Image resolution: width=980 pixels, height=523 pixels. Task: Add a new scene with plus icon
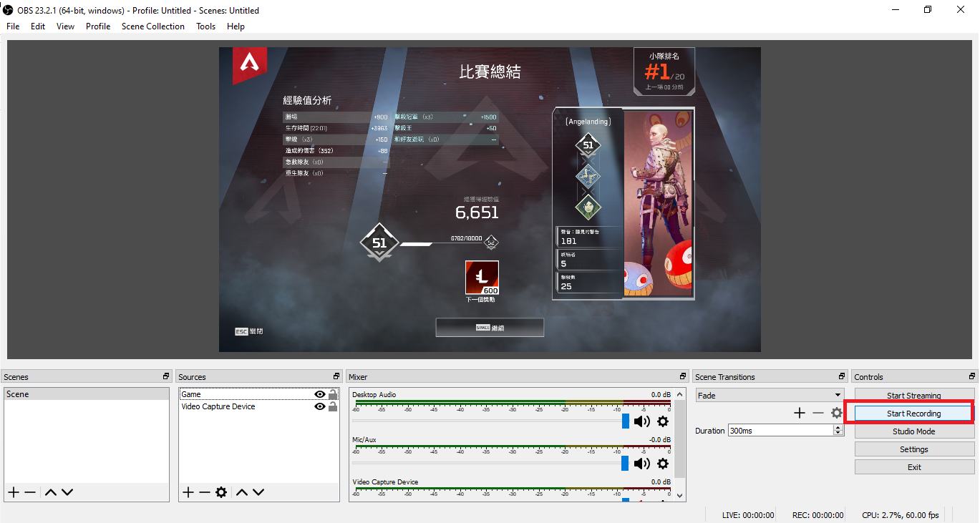click(x=13, y=492)
